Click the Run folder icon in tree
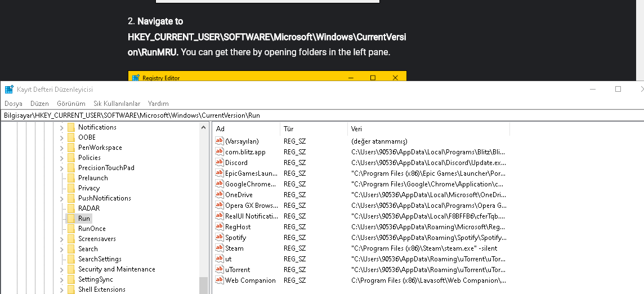The image size is (644, 294). coord(71,219)
